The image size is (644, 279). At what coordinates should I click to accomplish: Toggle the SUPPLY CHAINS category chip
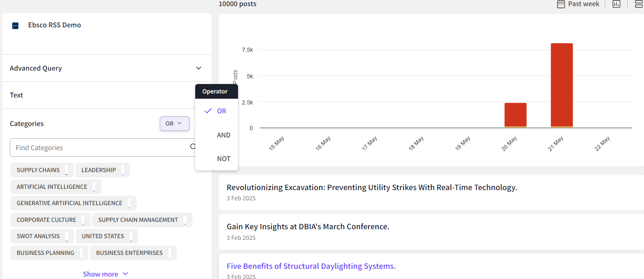pos(38,170)
